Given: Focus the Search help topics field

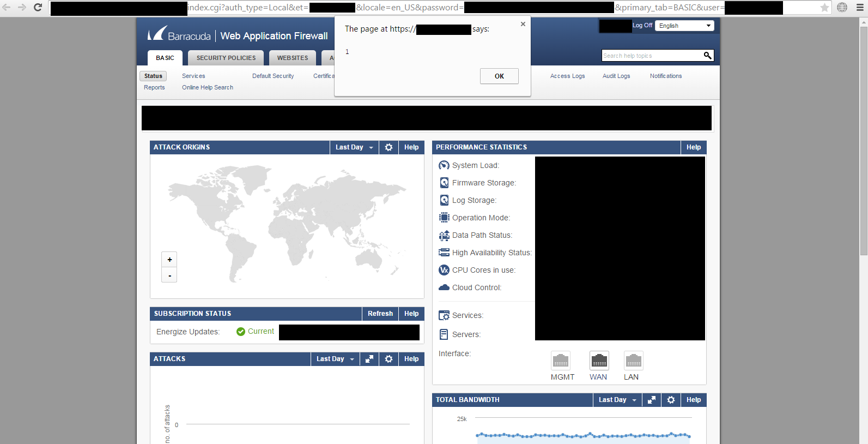Looking at the screenshot, I should coord(652,56).
